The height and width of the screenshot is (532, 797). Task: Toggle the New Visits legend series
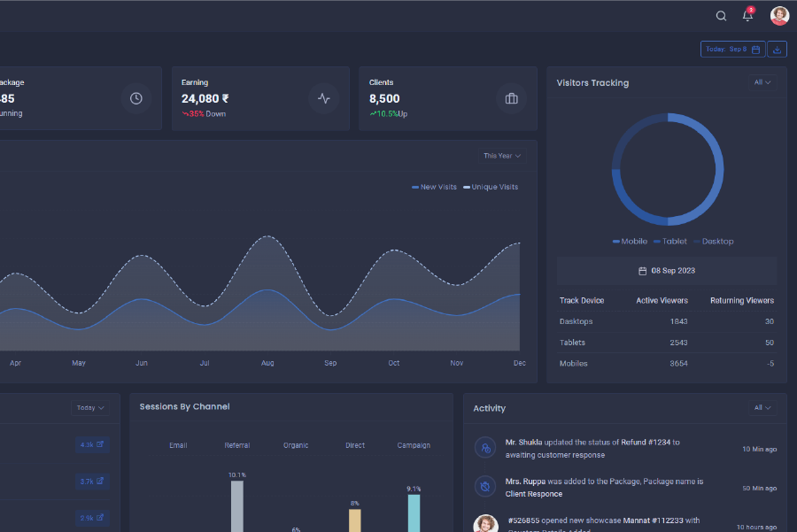[434, 187]
